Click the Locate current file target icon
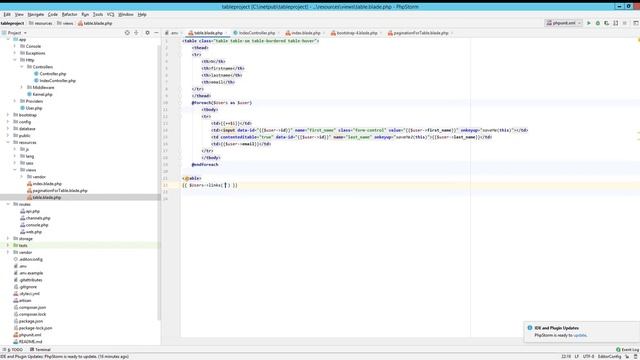This screenshot has width=640, height=360. pyautogui.click(x=127, y=33)
